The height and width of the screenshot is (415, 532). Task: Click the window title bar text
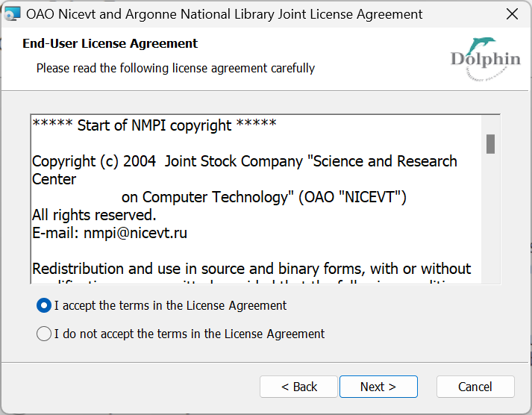click(x=225, y=14)
